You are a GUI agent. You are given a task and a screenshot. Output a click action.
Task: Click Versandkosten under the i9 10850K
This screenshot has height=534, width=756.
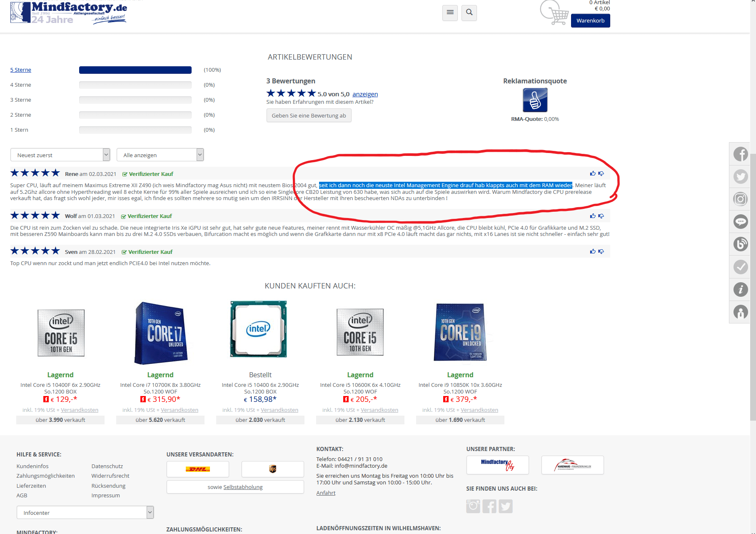point(479,410)
